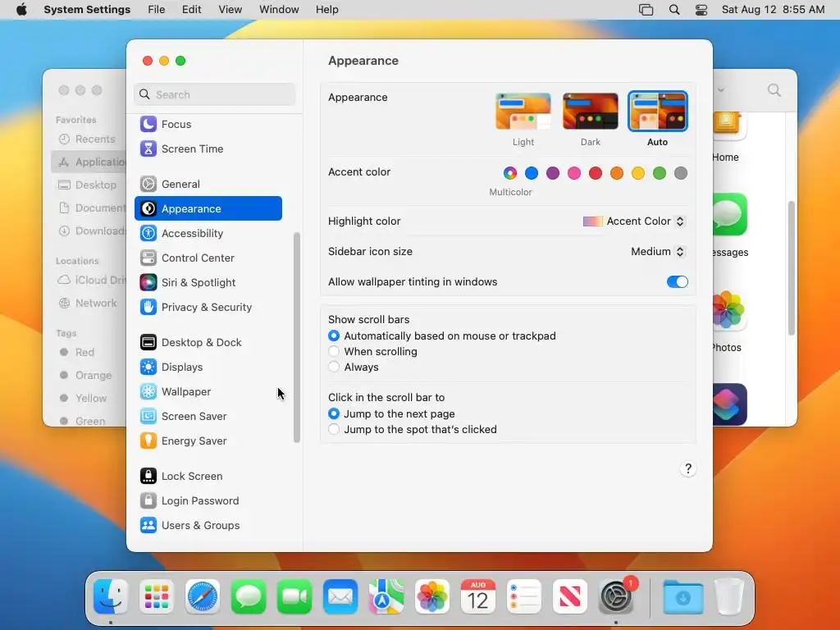Screen dimensions: 840x630
Task: Select the Light appearance thumbnail
Action: point(523,112)
